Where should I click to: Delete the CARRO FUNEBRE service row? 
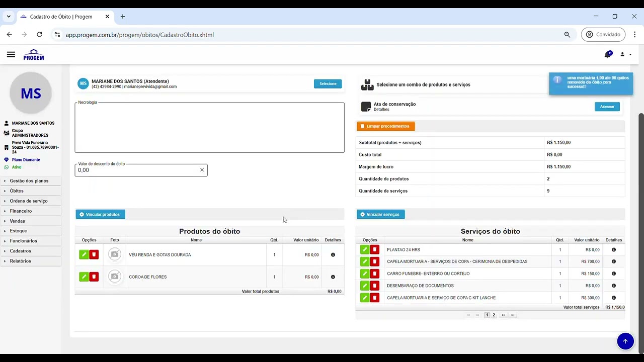[x=374, y=274]
